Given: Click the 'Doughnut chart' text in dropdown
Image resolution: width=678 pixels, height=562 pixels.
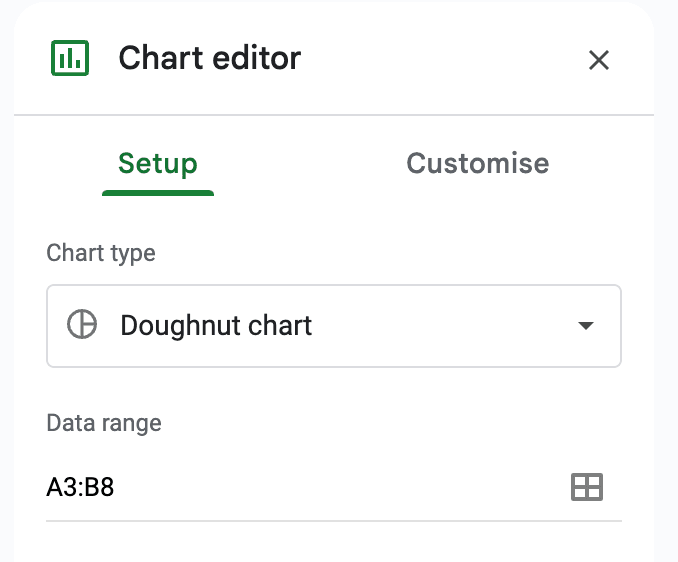Looking at the screenshot, I should [216, 326].
